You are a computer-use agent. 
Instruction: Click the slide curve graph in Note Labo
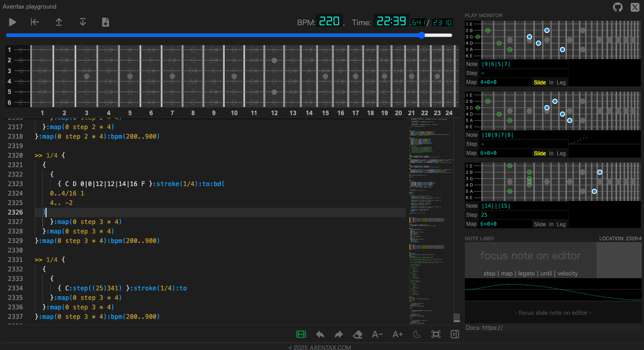pyautogui.click(x=553, y=290)
